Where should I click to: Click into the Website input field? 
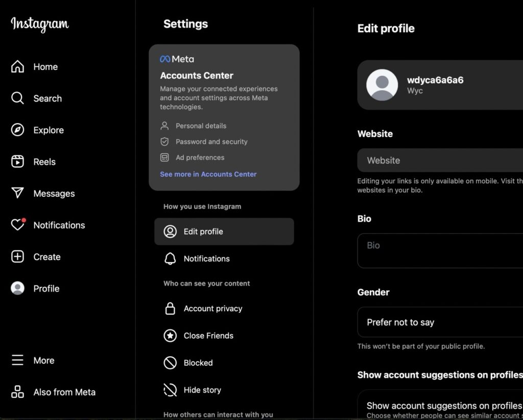tap(440, 160)
